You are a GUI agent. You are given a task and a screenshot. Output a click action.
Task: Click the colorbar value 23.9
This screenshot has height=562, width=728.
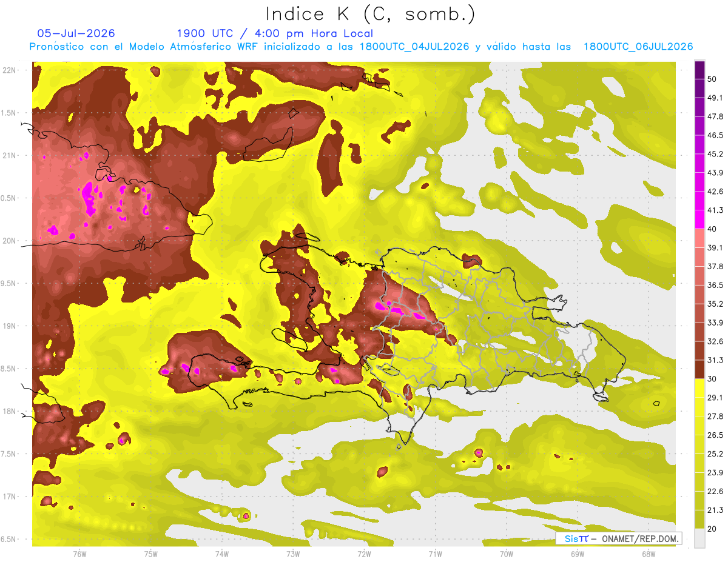click(715, 473)
